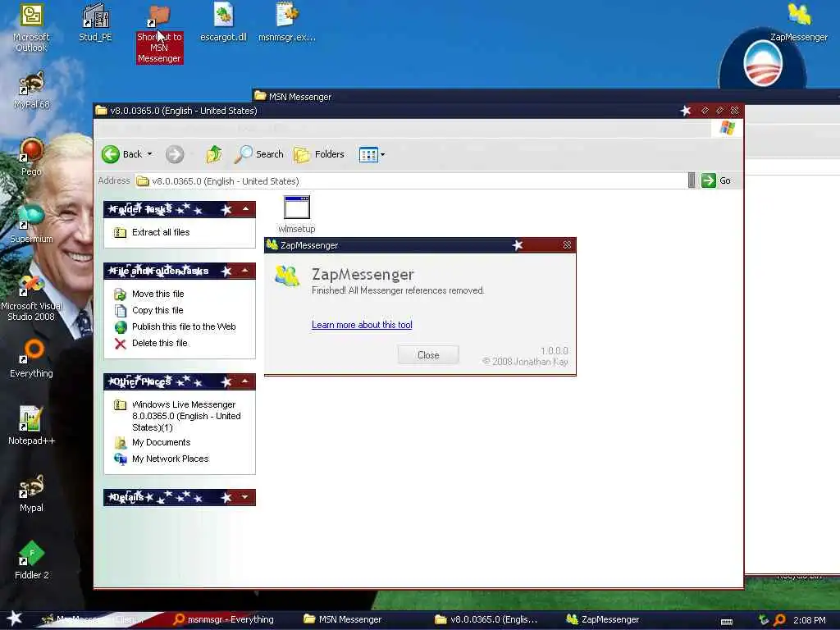Click the Forward arrow in Explorer toolbar

(174, 154)
